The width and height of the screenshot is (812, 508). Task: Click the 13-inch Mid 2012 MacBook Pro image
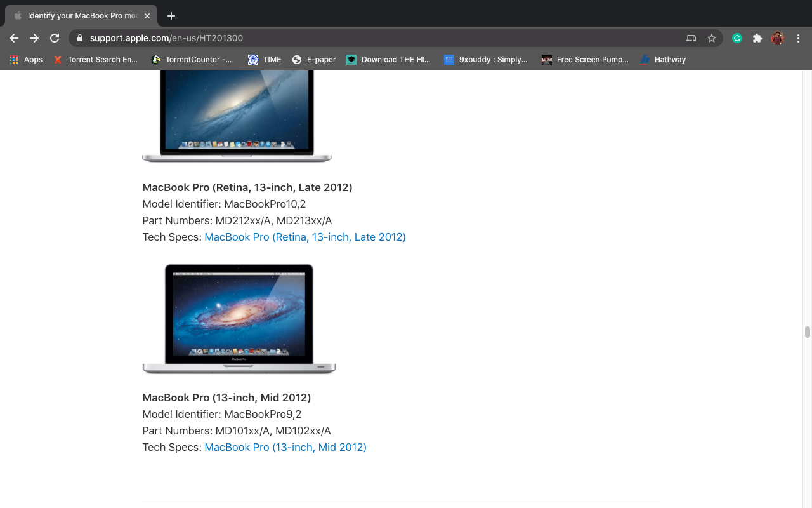click(239, 319)
